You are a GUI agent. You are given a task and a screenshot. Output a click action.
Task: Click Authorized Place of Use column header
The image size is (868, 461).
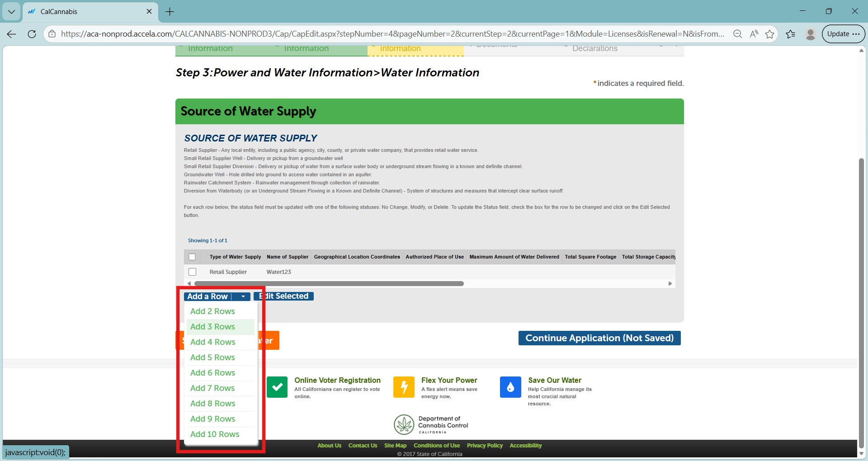pos(434,257)
